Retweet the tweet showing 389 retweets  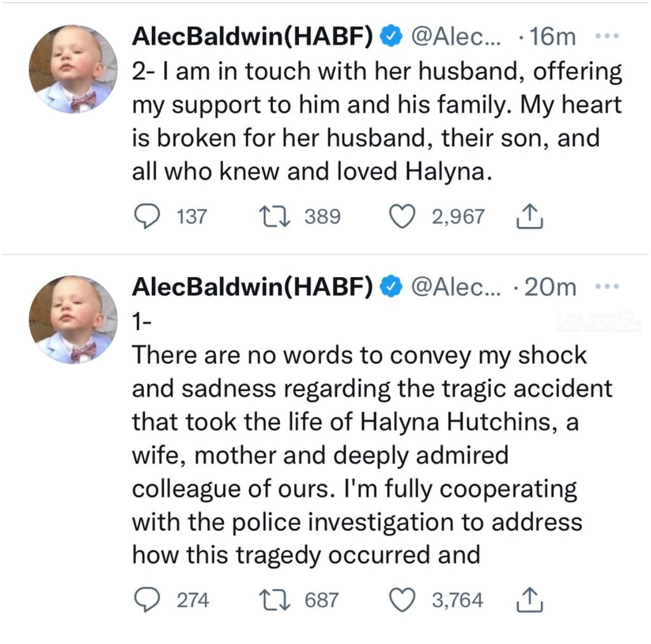pyautogui.click(x=275, y=217)
